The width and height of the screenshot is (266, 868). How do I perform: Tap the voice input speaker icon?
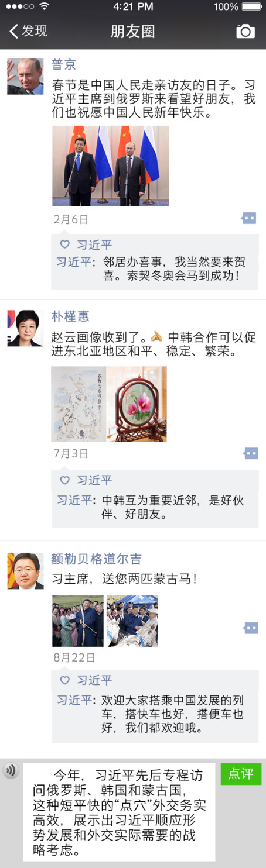(x=11, y=770)
